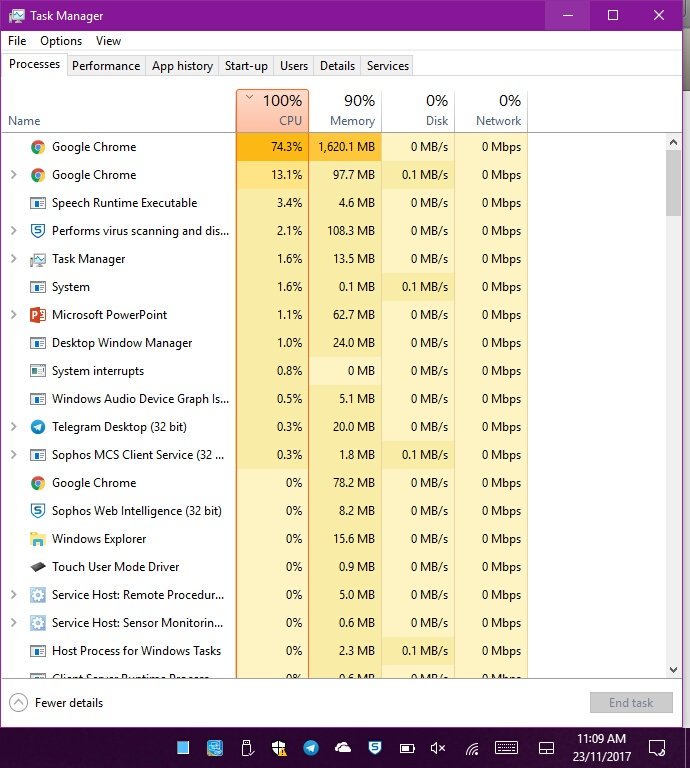This screenshot has height=768, width=690.
Task: Open Telegram from the taskbar tray
Action: coord(311,748)
